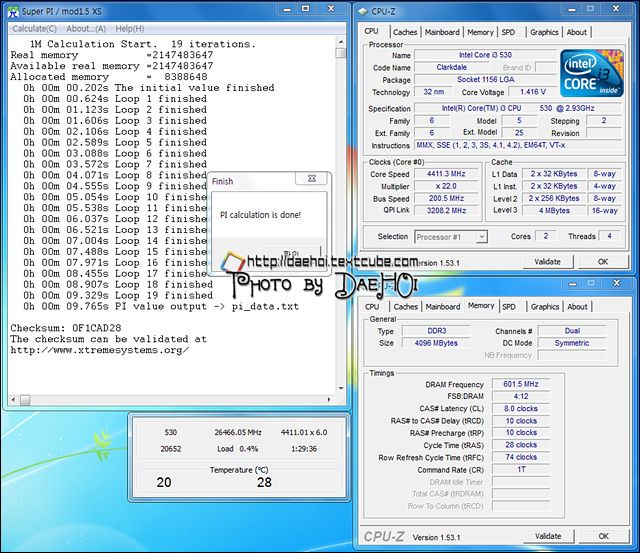This screenshot has width=640, height=553.
Task: Click the Channels # value Dual
Action: 572,331
